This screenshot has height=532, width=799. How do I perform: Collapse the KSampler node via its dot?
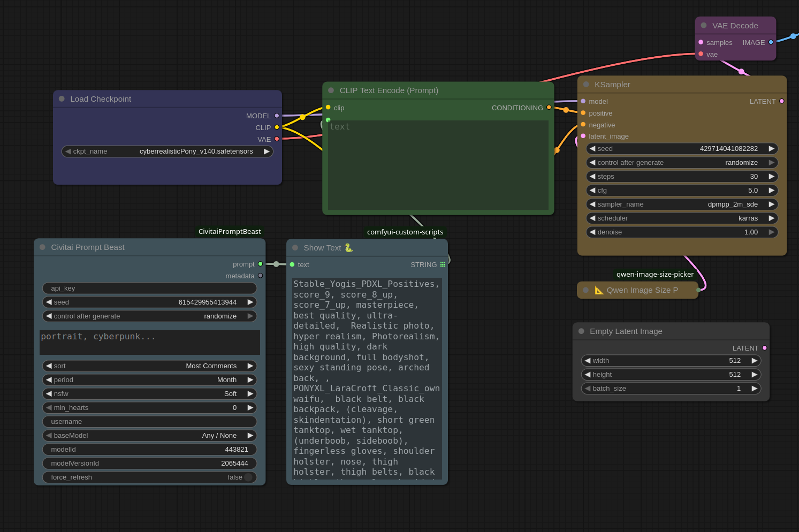[586, 85]
